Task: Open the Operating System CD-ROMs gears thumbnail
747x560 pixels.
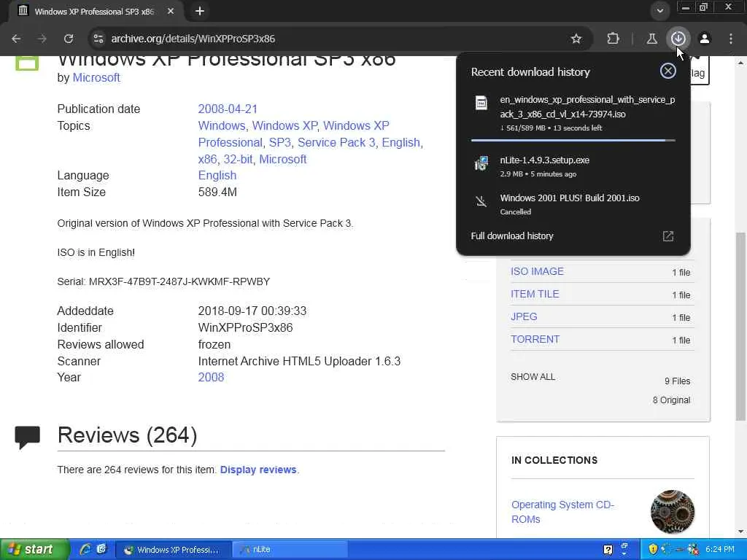Action: click(x=672, y=512)
